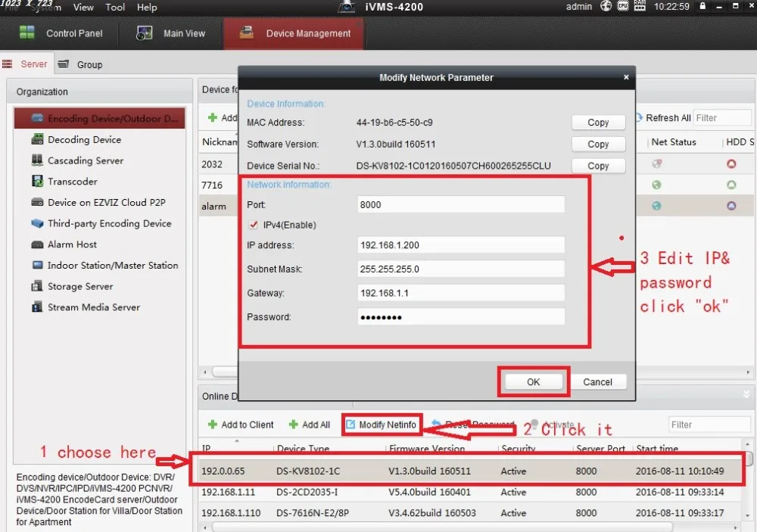Focus the Password field in the dialog
757x532 pixels.
click(x=461, y=317)
